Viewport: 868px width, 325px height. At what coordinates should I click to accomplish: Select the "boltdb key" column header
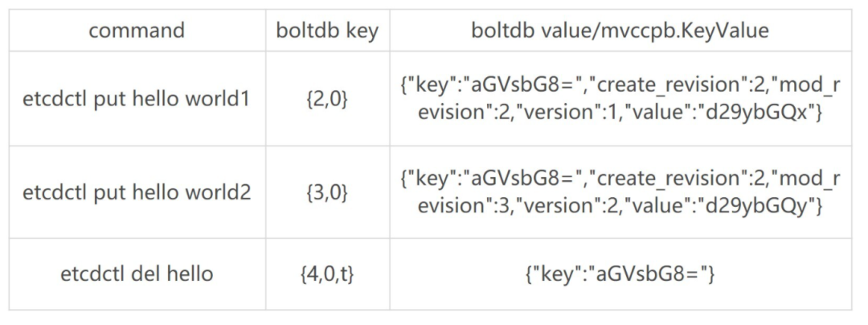[x=327, y=30]
